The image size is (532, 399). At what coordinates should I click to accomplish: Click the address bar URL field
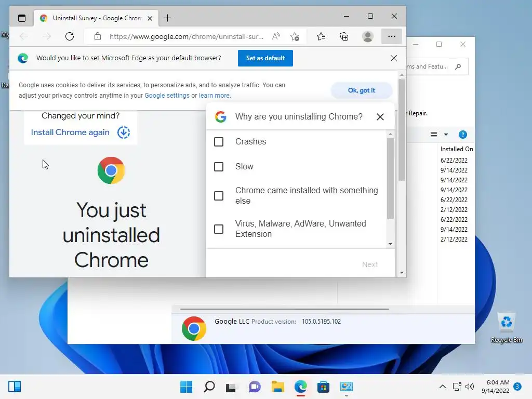pos(187,36)
